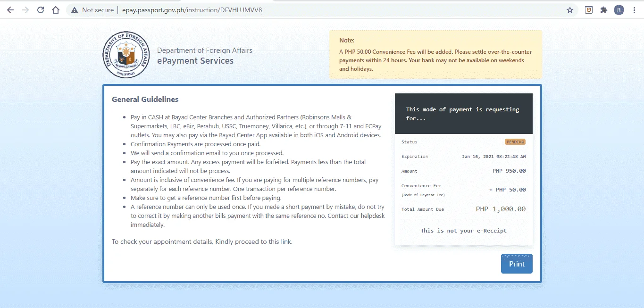Click the Note: heading in yellow box
This screenshot has width=644, height=308.
point(347,41)
